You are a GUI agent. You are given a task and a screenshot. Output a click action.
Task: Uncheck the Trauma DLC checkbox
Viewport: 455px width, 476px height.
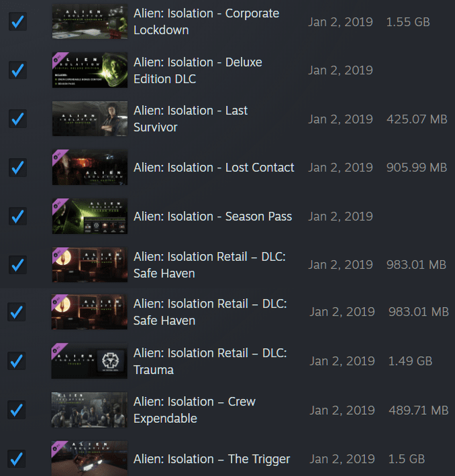17,361
